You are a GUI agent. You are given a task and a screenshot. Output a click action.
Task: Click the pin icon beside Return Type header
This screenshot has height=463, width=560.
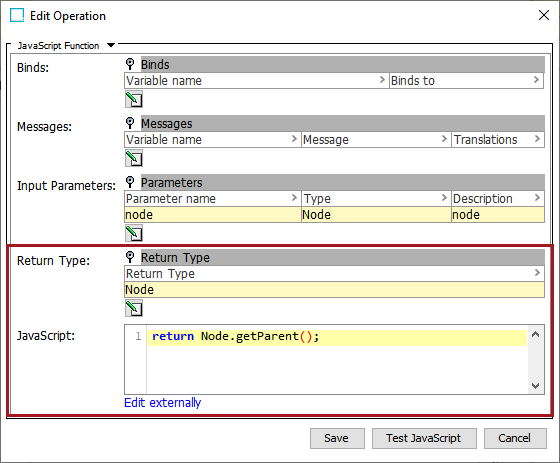[130, 257]
